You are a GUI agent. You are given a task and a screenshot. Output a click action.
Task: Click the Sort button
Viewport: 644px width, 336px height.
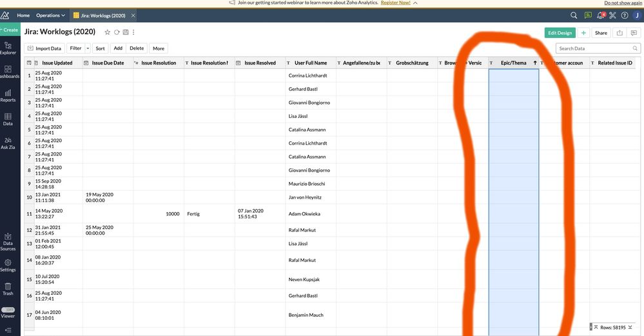100,48
